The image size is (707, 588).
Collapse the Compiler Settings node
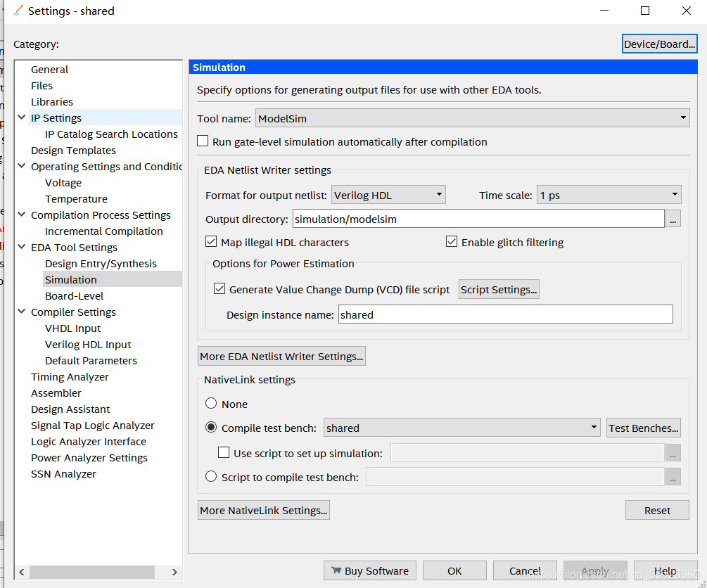point(21,311)
